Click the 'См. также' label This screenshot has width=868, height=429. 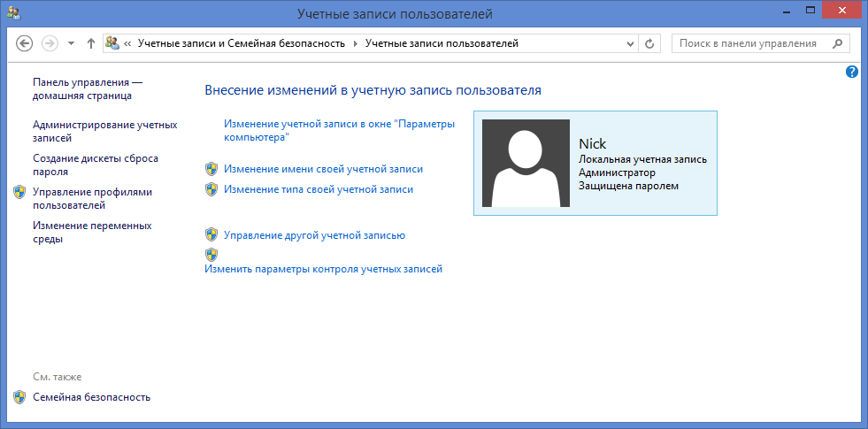[57, 377]
